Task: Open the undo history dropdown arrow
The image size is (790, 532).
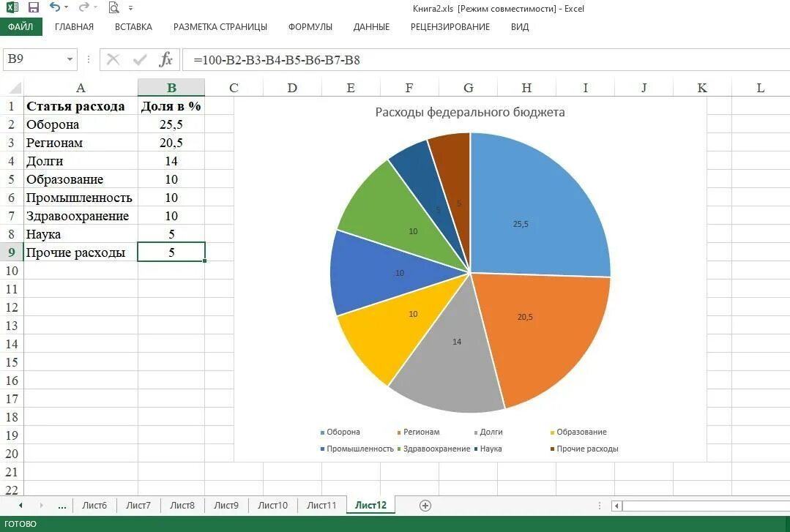Action: click(x=66, y=7)
